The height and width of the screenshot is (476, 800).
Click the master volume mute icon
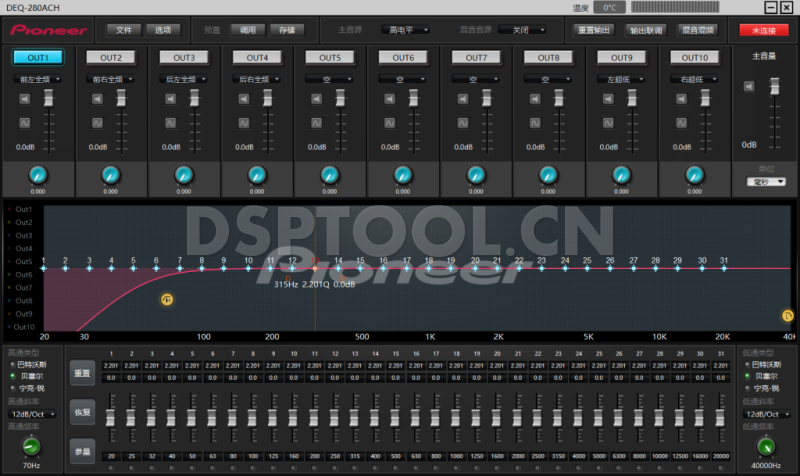pos(748,86)
